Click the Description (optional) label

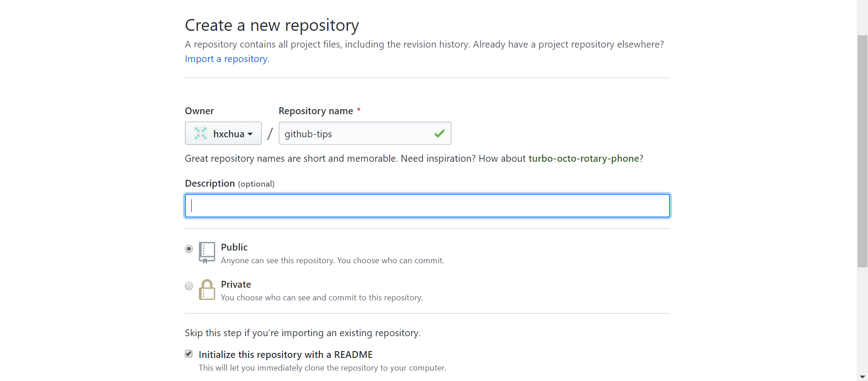coord(230,183)
